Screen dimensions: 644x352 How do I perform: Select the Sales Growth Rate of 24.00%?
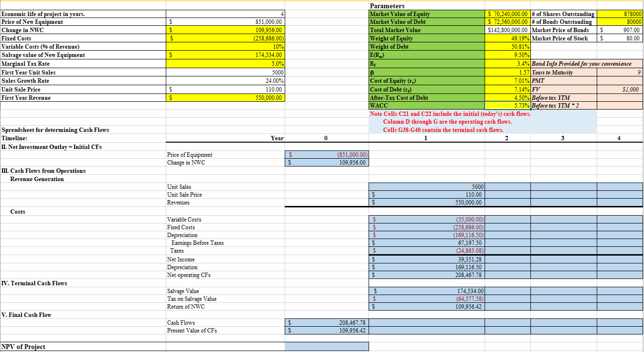tap(227, 80)
